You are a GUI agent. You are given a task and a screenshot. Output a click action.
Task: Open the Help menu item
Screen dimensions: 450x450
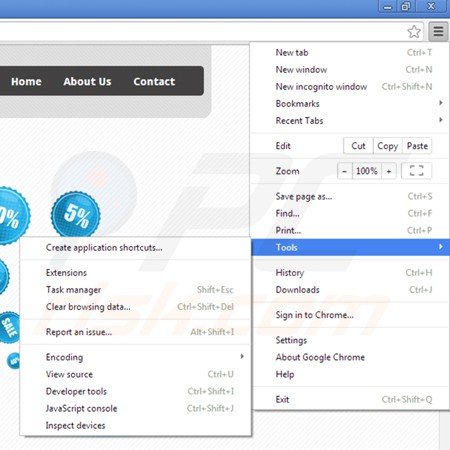[x=350, y=374]
